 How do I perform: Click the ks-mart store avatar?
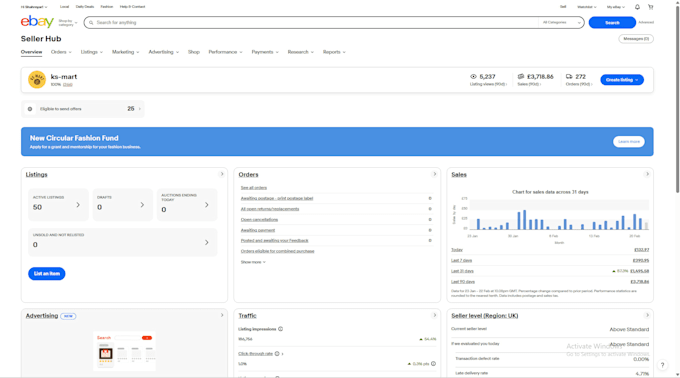click(37, 80)
